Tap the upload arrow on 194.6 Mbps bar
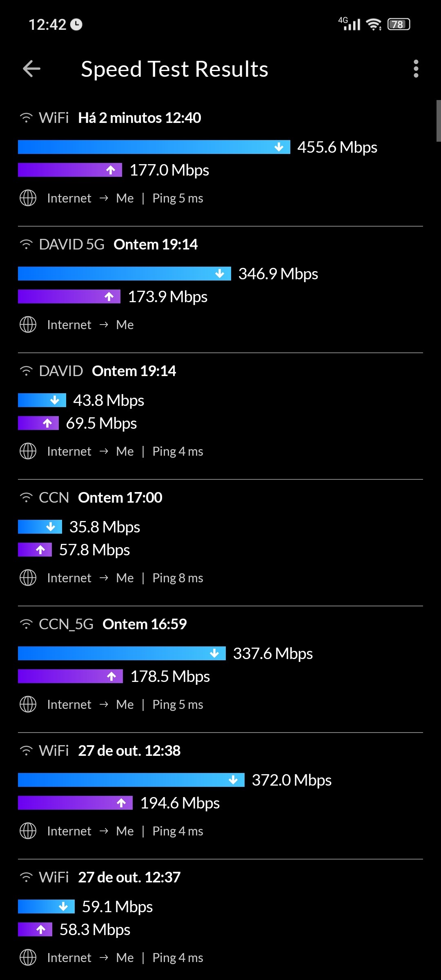The height and width of the screenshot is (980, 441). pyautogui.click(x=121, y=803)
